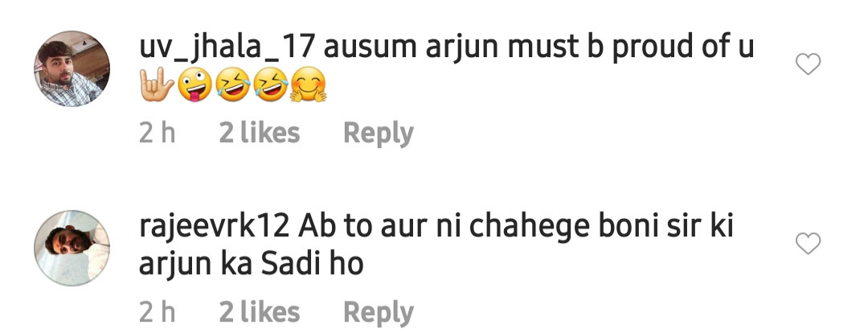View the 2 likes on uv_jhala_17's comment
The image size is (868, 333).
pyautogui.click(x=259, y=133)
